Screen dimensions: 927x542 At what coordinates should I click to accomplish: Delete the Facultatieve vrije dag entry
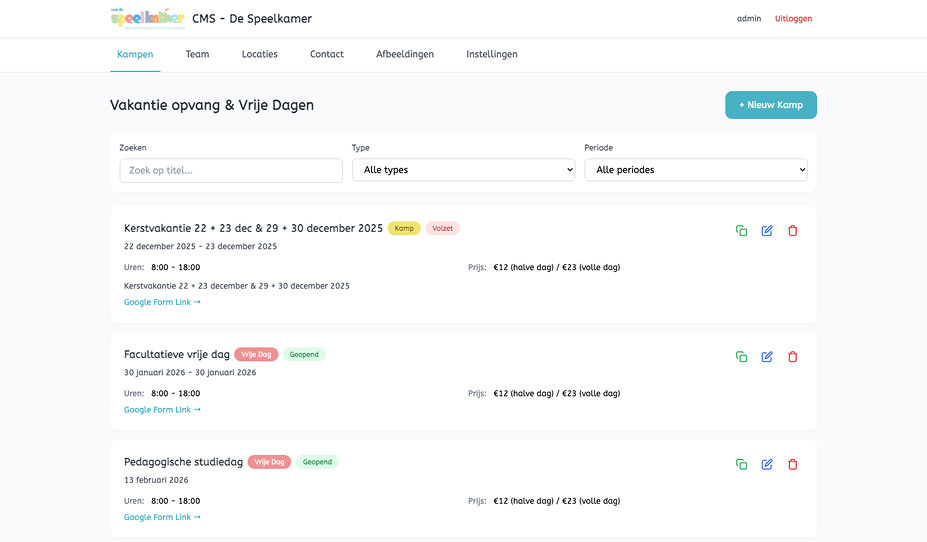tap(793, 356)
